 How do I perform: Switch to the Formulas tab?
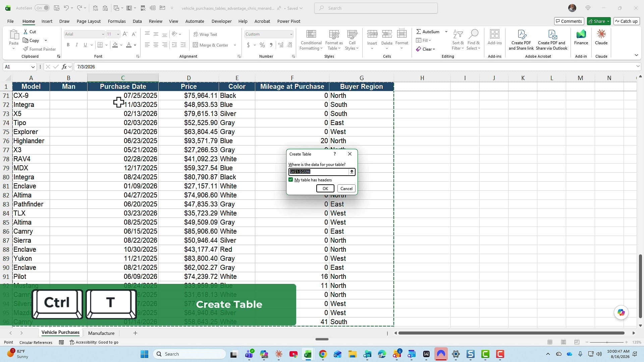(117, 21)
